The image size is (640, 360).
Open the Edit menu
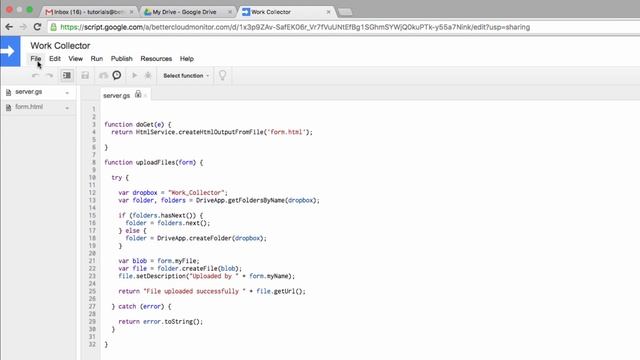[x=55, y=59]
